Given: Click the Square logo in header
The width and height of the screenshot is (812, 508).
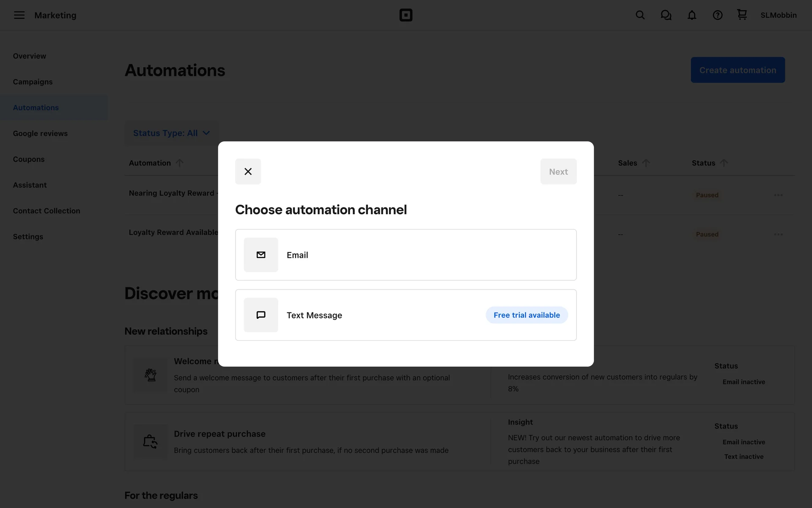Looking at the screenshot, I should (406, 15).
